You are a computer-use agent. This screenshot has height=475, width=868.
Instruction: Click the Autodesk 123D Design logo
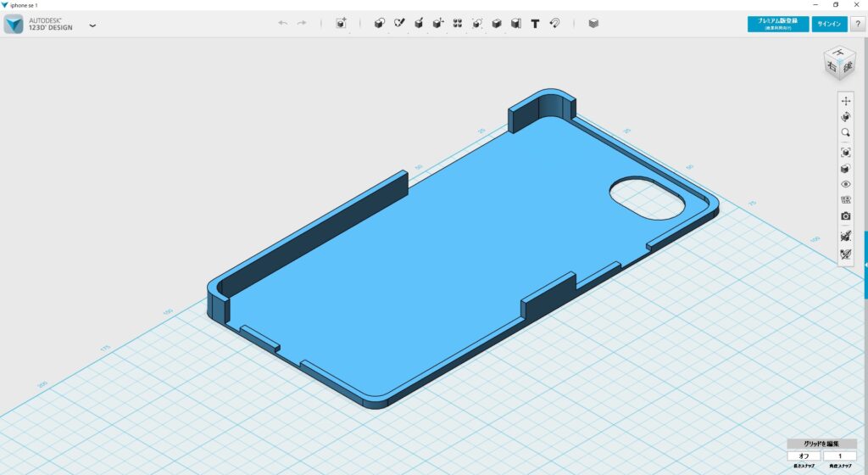pyautogui.click(x=14, y=25)
